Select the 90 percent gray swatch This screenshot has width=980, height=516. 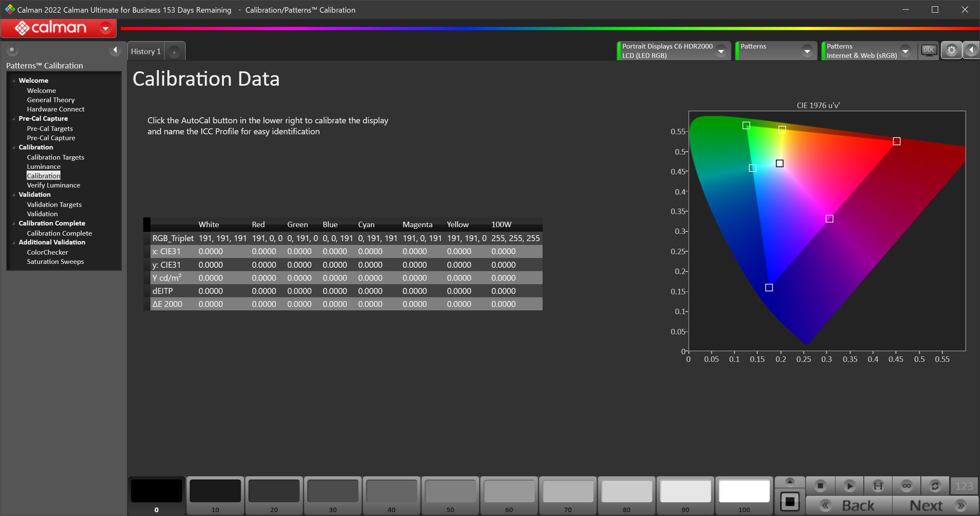pyautogui.click(x=685, y=491)
